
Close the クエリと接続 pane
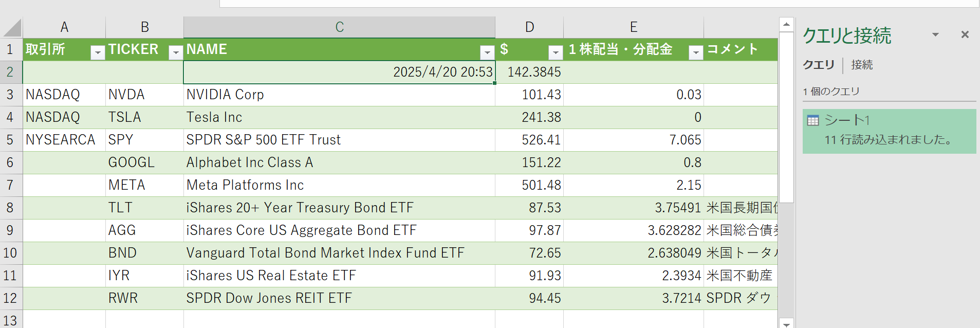coord(965,34)
